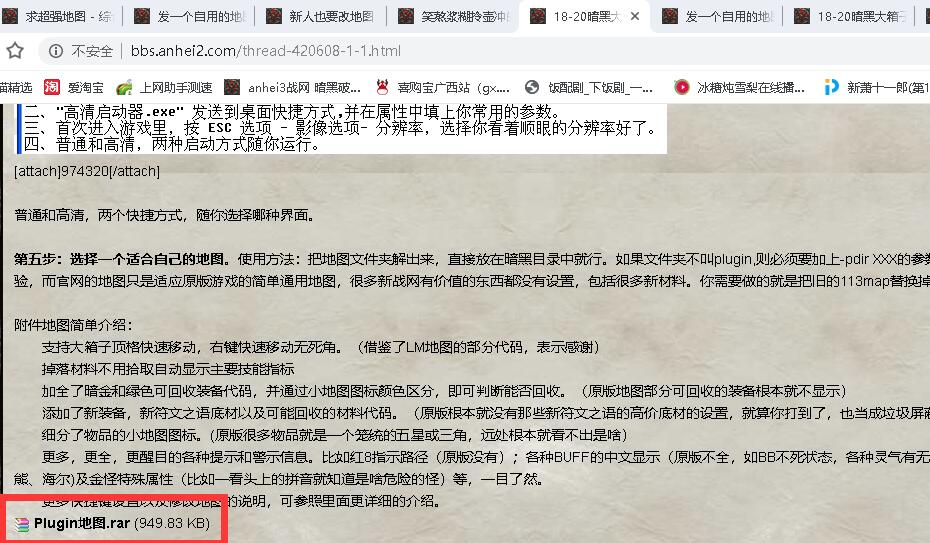
Task: Open the anhei3战网 bookmark
Action: click(x=292, y=87)
